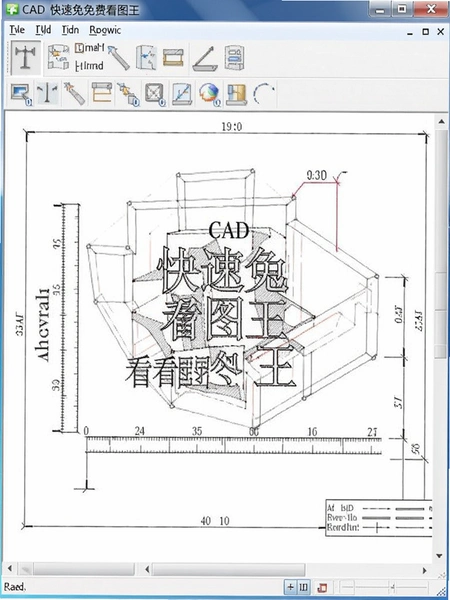Click the '40 10' bottom dimension label
The image size is (450, 600).
click(215, 521)
